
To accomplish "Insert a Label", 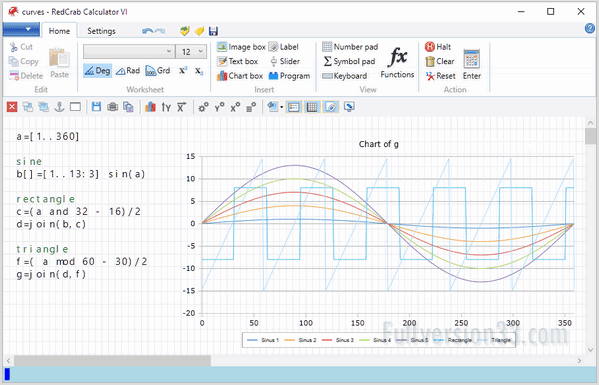I will tap(283, 47).
